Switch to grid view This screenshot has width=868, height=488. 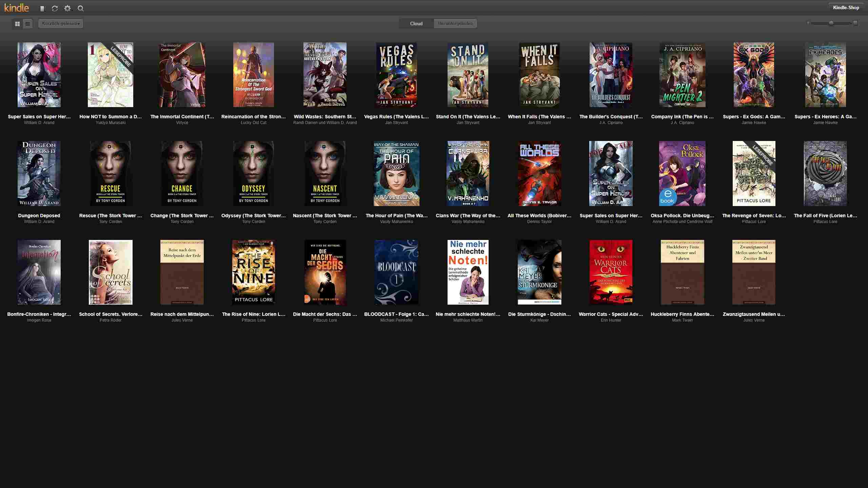pyautogui.click(x=17, y=24)
